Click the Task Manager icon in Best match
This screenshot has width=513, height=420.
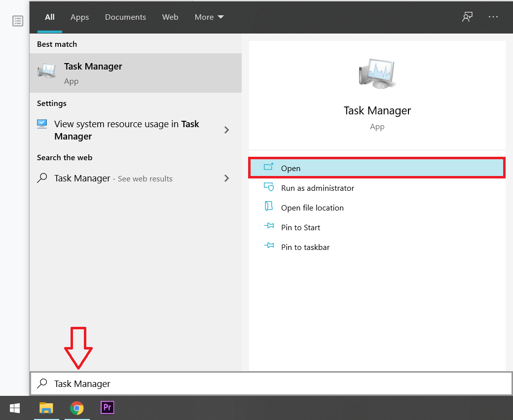click(x=46, y=70)
